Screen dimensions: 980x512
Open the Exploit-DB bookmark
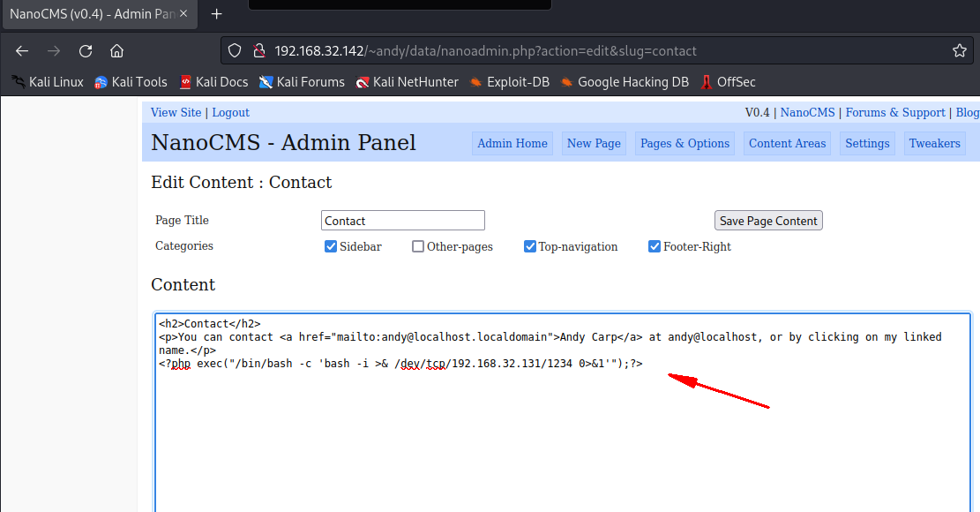[509, 82]
